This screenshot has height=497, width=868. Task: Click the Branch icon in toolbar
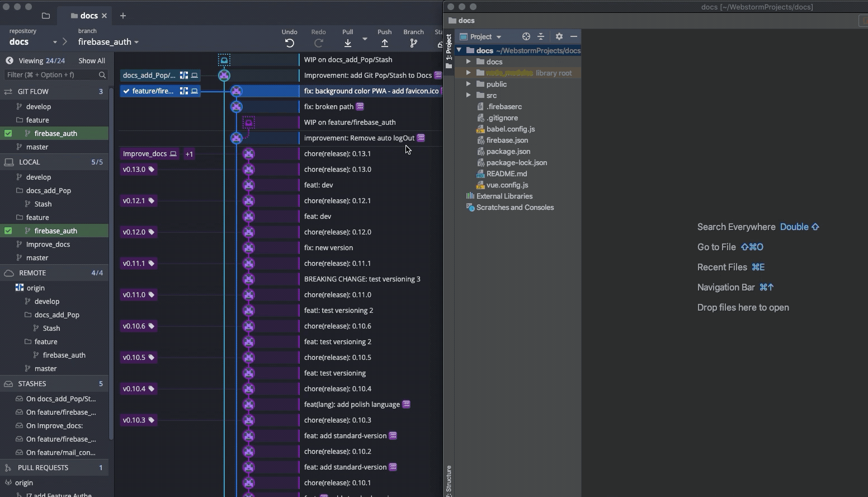[x=413, y=43]
